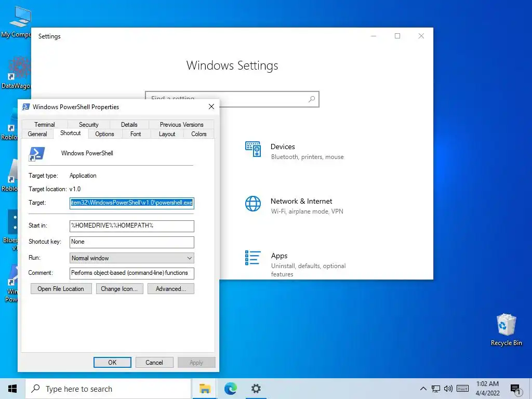
Task: Open the Network & Internet globe icon
Action: [253, 204]
